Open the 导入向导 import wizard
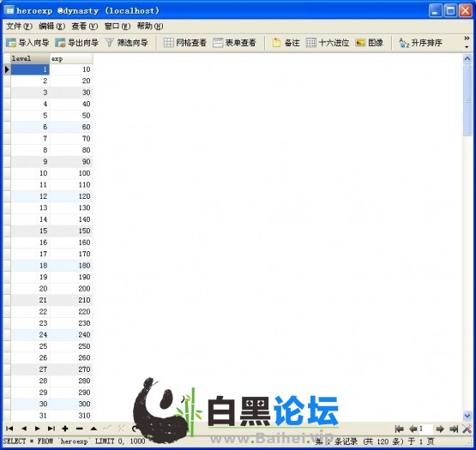476x450 pixels. pos(27,43)
